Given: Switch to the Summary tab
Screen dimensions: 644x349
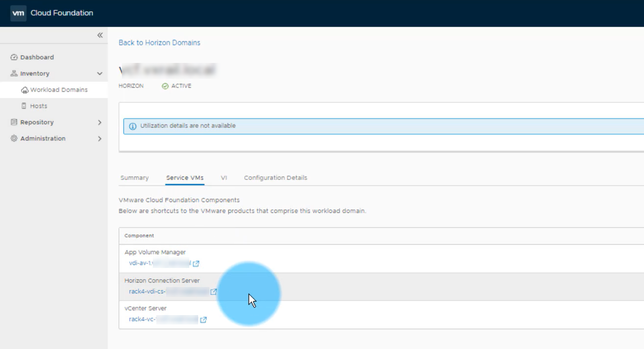Looking at the screenshot, I should click(134, 178).
